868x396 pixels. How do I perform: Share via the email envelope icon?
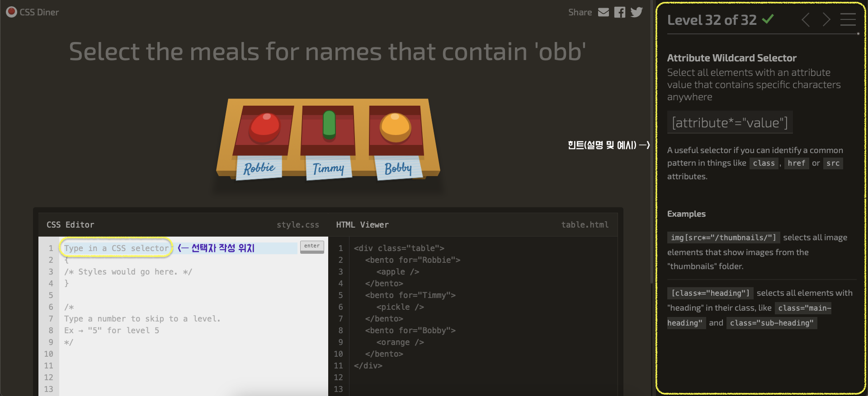[x=604, y=12]
